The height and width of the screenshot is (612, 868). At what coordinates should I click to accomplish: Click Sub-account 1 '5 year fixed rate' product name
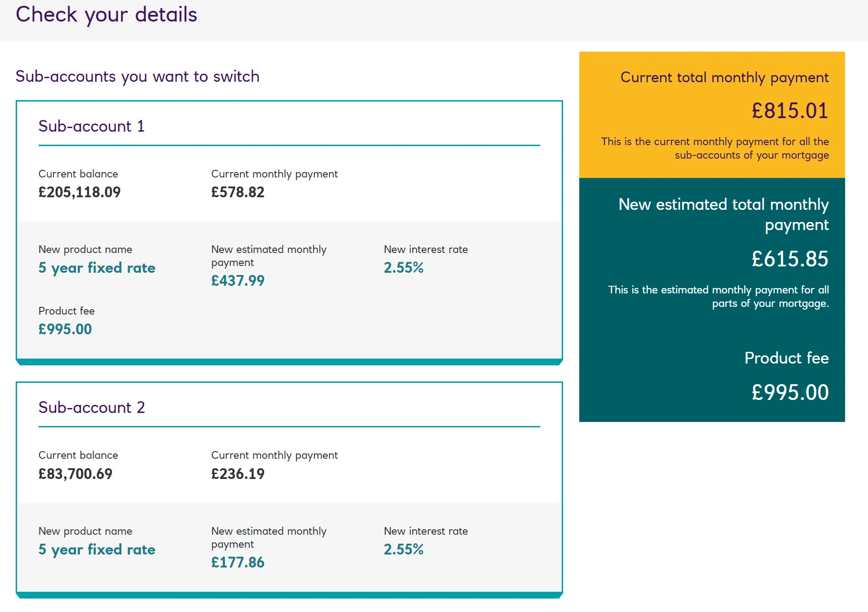(97, 268)
